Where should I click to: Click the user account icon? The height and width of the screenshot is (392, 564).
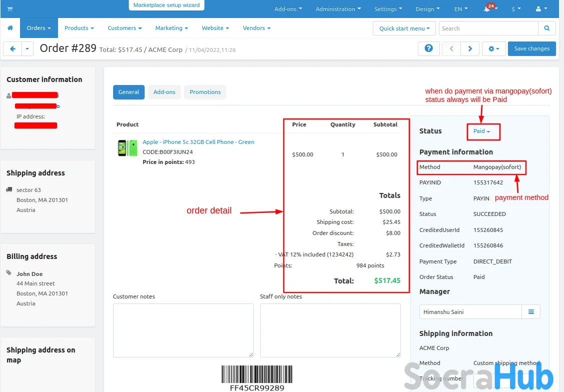click(540, 9)
